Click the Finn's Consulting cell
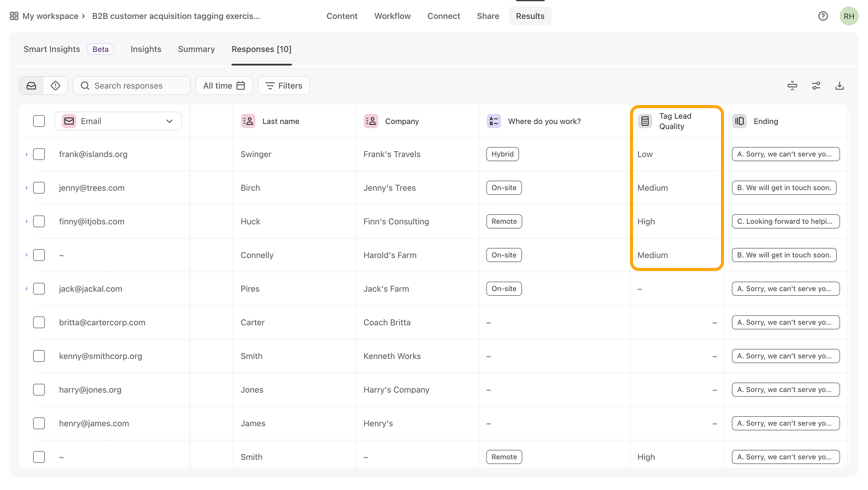The image size is (868, 490). click(396, 221)
